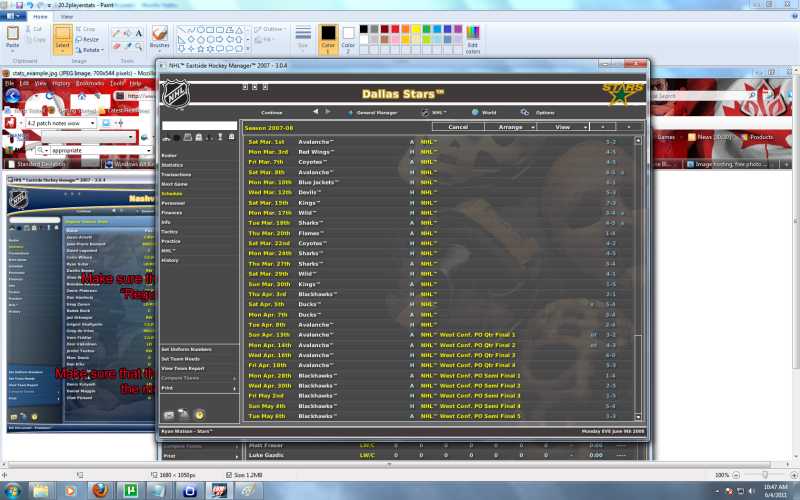Click the Save icon in Paint title bar
Image resolution: width=800 pixels, height=500 pixels.
[19, 5]
